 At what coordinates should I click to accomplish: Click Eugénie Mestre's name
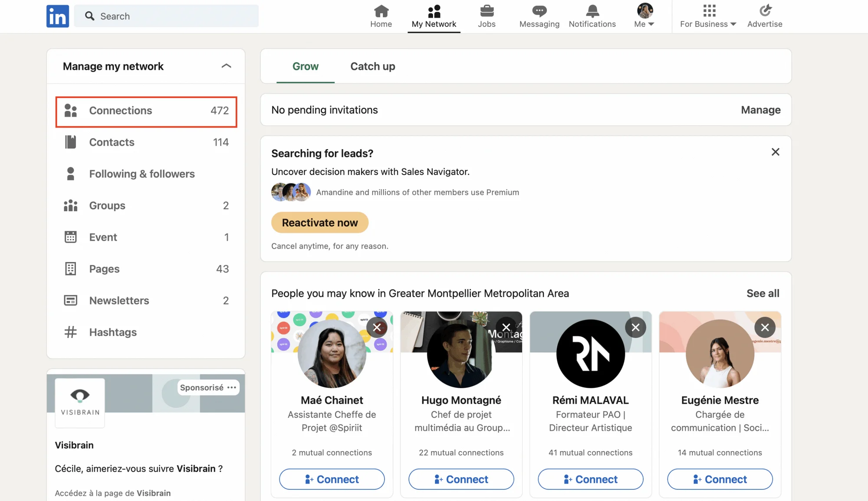720,400
